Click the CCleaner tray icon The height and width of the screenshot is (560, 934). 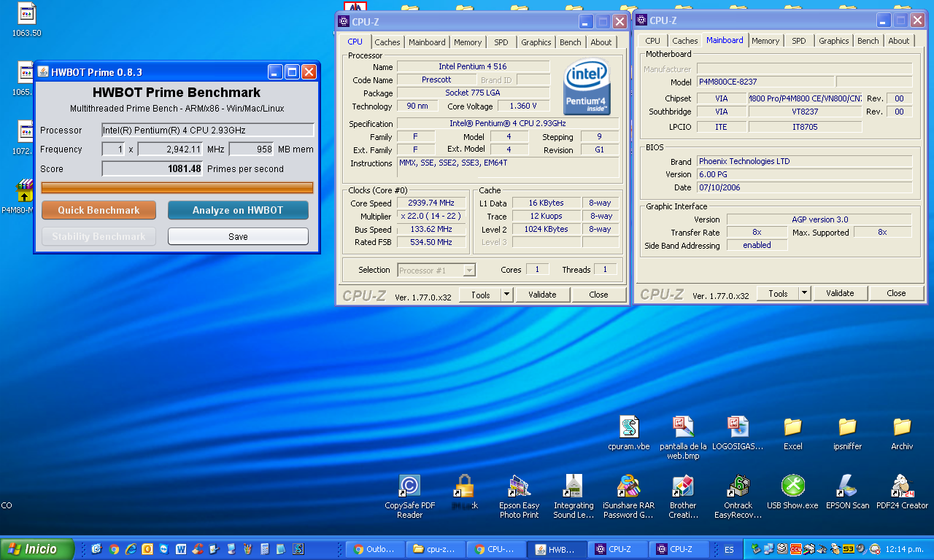coord(796,549)
